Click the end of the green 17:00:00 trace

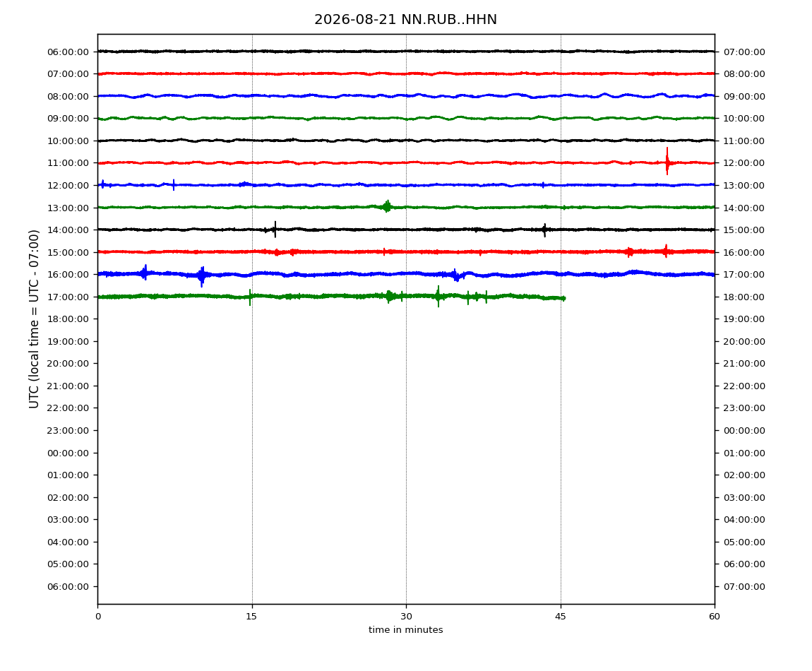pyautogui.click(x=564, y=298)
